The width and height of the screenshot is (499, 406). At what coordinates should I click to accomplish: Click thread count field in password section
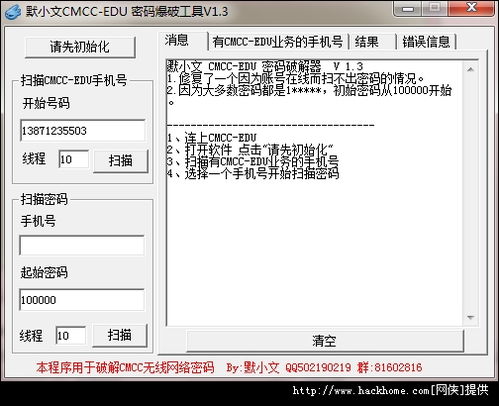point(71,335)
